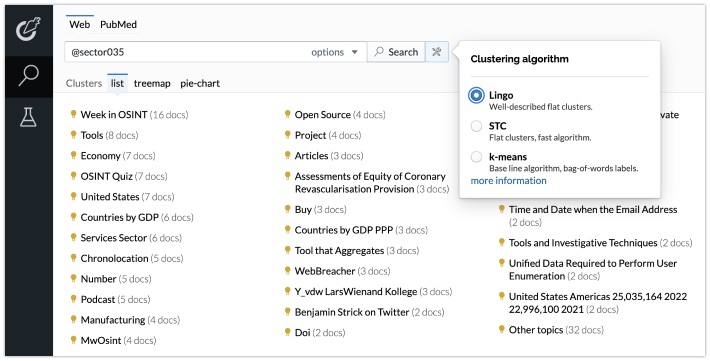Open the workbench flask sidebar icon
The height and width of the screenshot is (361, 710).
pyautogui.click(x=28, y=117)
